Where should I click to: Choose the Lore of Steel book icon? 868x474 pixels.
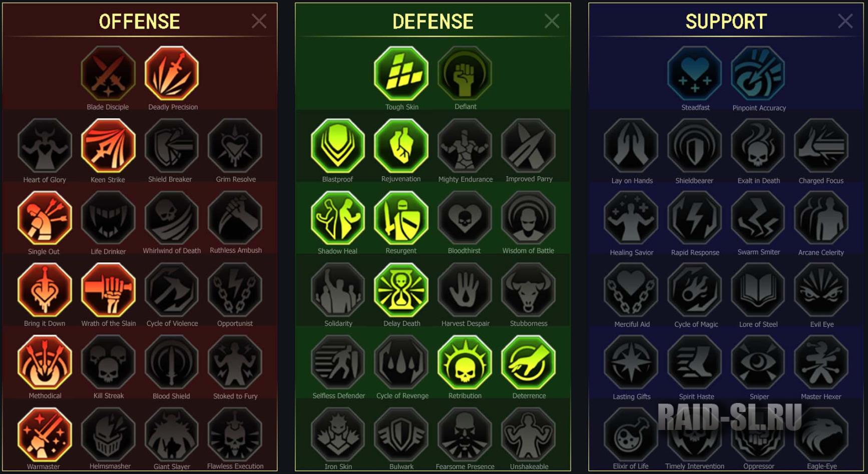(x=758, y=290)
